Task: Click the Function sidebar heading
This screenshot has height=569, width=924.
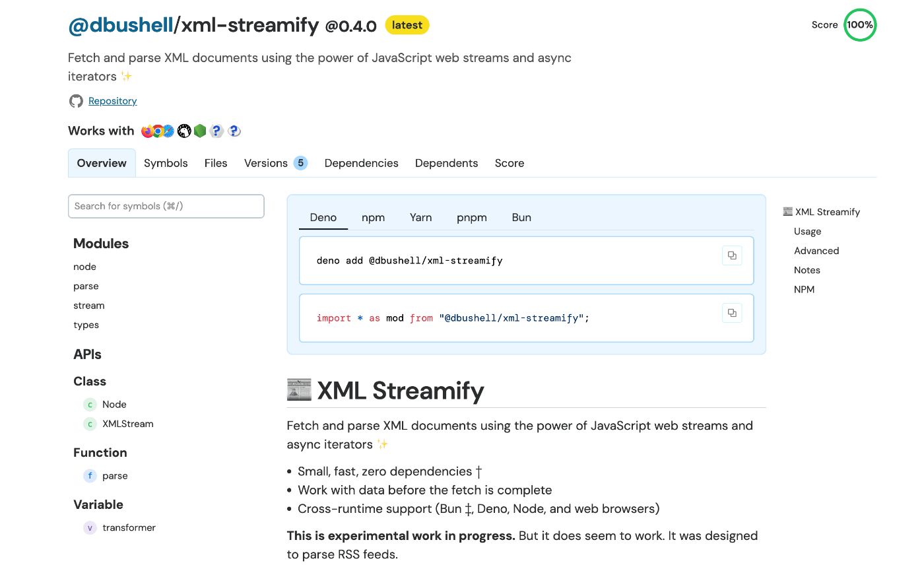Action: click(100, 453)
